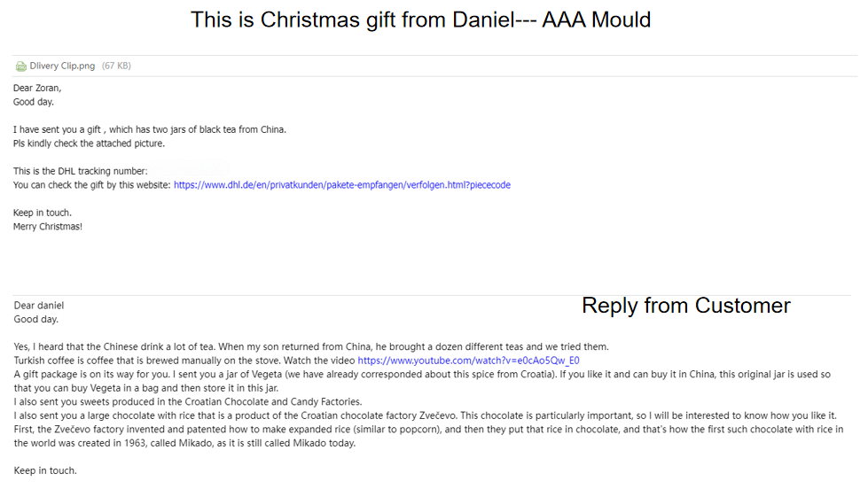
Task: Click the Dlivery Clip.png attachment image icon
Action: click(20, 66)
